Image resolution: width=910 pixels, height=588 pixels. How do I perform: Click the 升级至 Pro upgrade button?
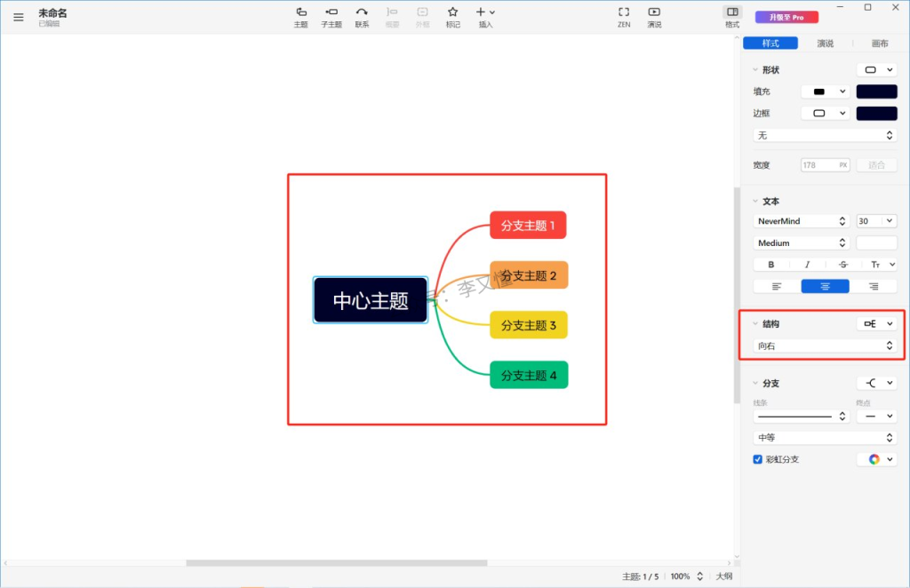click(x=779, y=17)
